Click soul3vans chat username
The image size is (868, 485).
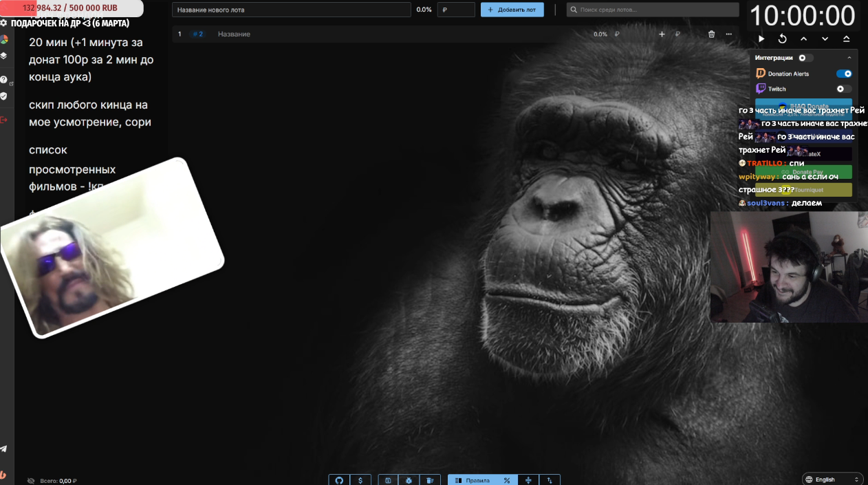tap(765, 203)
